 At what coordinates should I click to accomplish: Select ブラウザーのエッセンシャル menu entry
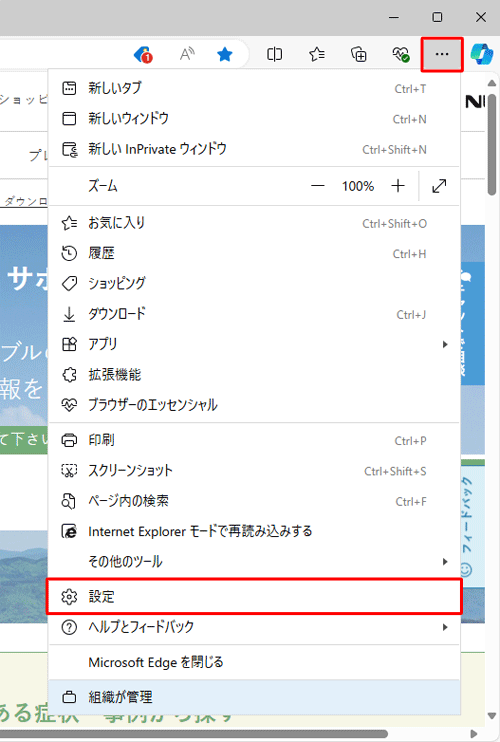click(254, 405)
